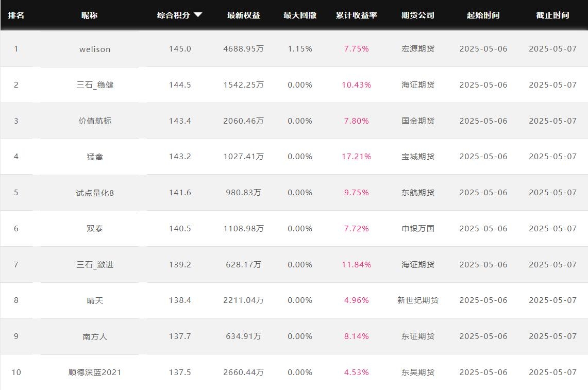Open trader 试点量化8 nickname
588x390 pixels.
pyautogui.click(x=95, y=193)
